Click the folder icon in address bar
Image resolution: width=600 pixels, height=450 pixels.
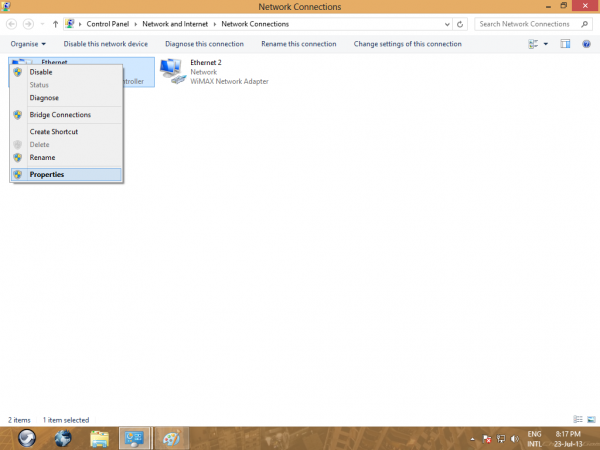coord(70,24)
